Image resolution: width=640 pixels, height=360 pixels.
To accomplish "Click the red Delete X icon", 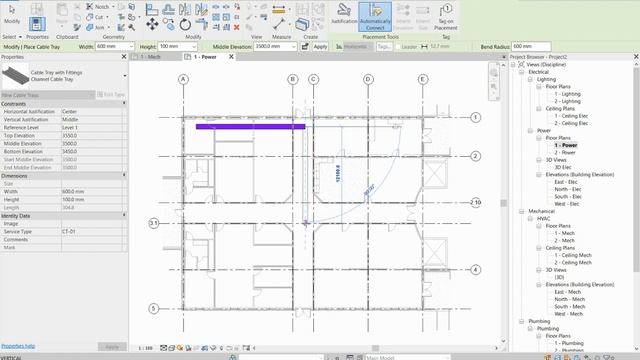I will click(236, 27).
